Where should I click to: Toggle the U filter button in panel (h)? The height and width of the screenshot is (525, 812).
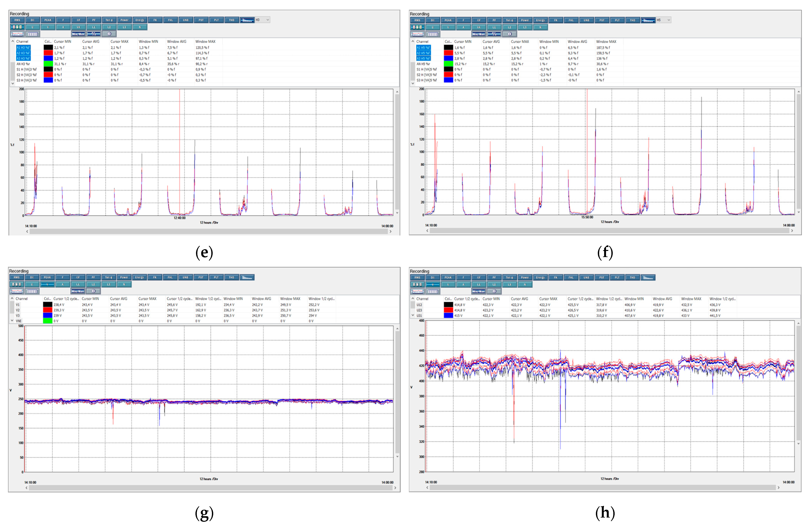pyautogui.click(x=433, y=284)
